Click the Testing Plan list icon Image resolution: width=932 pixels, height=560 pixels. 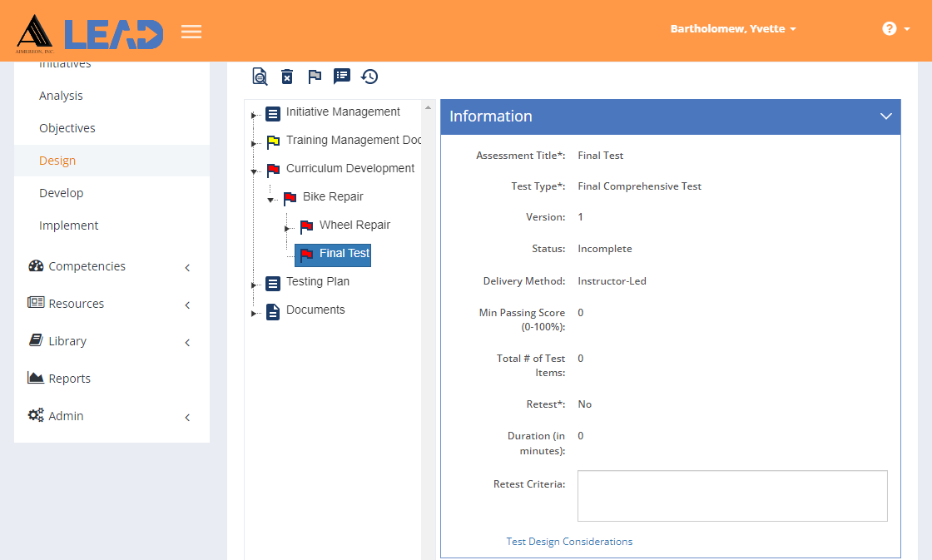pyautogui.click(x=273, y=283)
